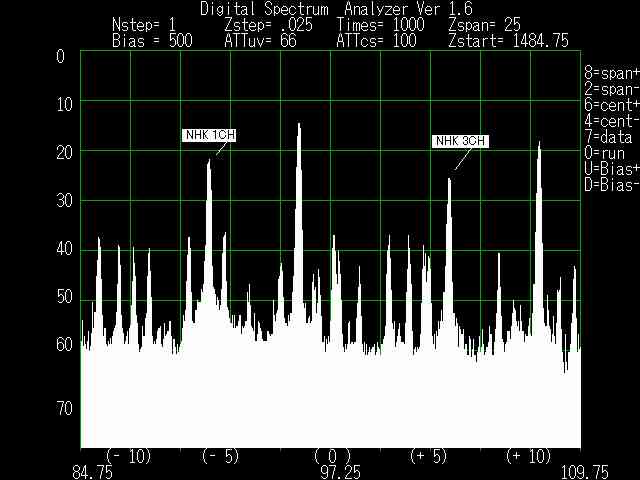This screenshot has width=640, height=480.
Task: Click the NHK 3CH peak label
Action: [460, 141]
